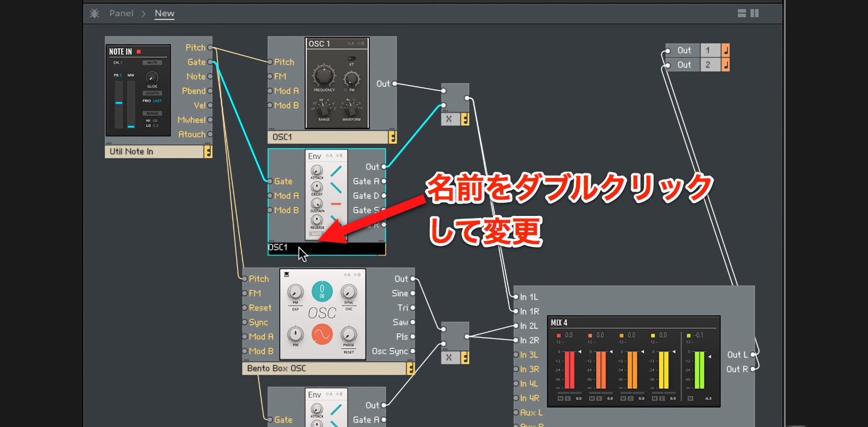Click the channel 3 orange level fader in MIX 4

point(632,370)
